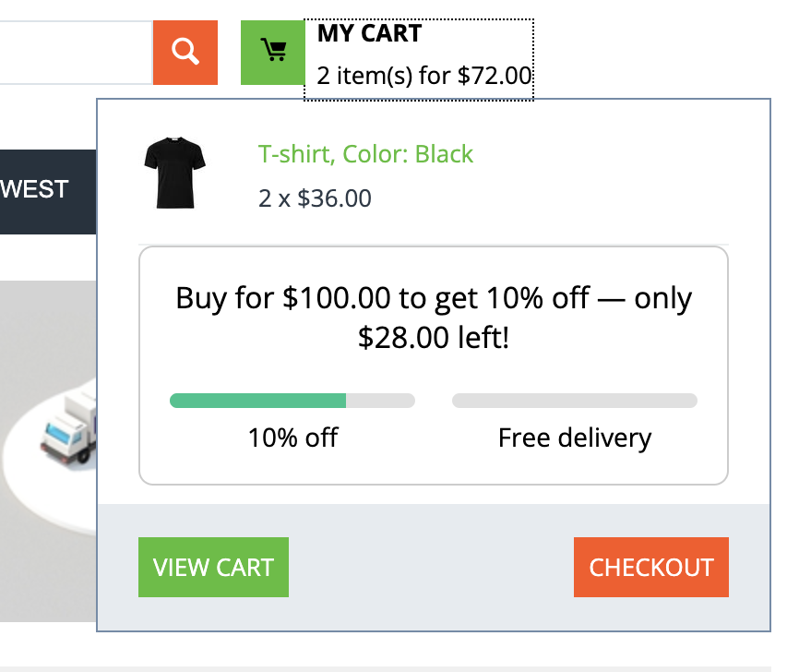Screen dimensions: 799x672
Task: Select the WEST menu item
Action: tap(35, 190)
